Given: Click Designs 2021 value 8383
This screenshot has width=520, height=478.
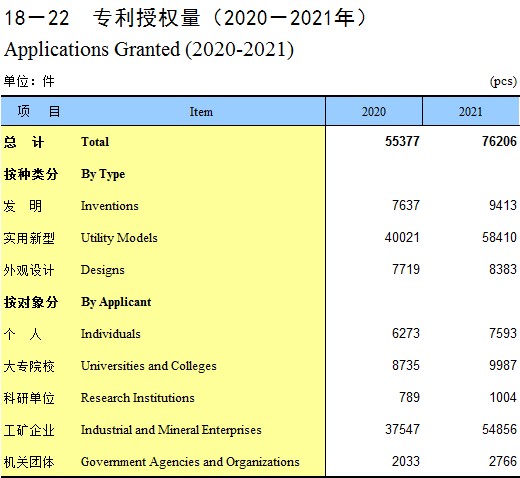Looking at the screenshot, I should (x=503, y=269).
